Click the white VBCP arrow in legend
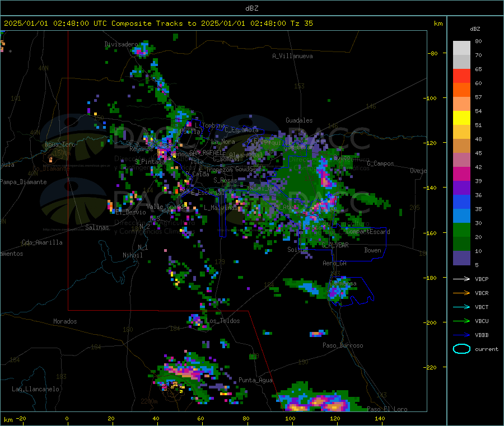 coord(461,279)
